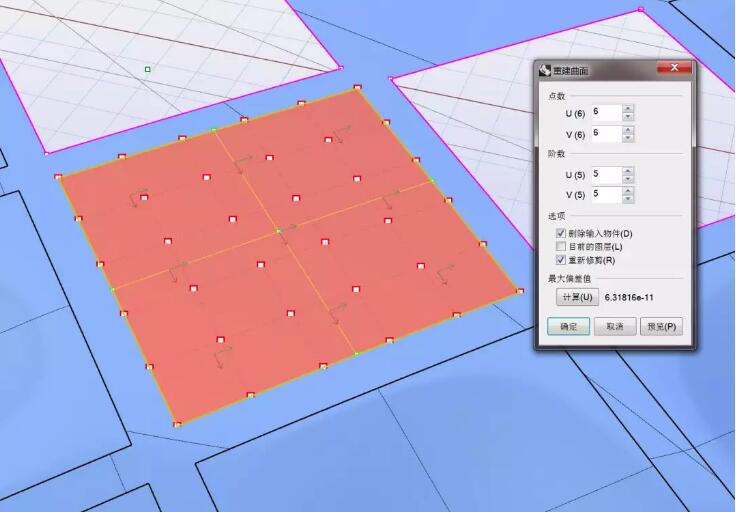Click the 取消 button
Viewport: 736px width, 512px height.
click(615, 327)
